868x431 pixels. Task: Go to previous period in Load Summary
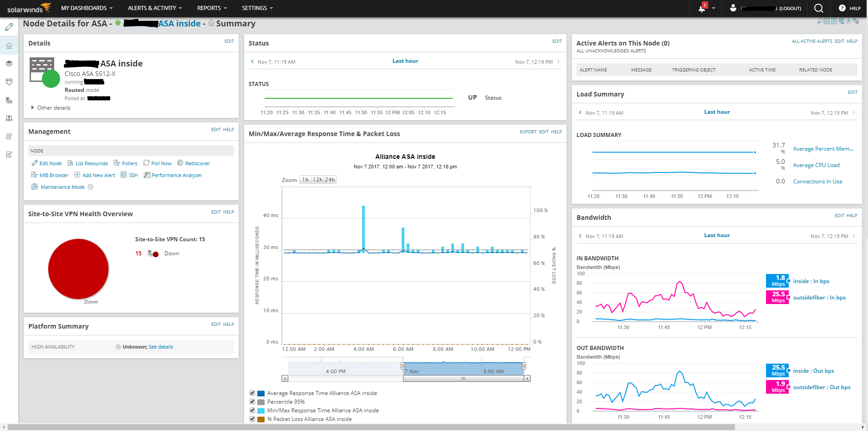580,112
